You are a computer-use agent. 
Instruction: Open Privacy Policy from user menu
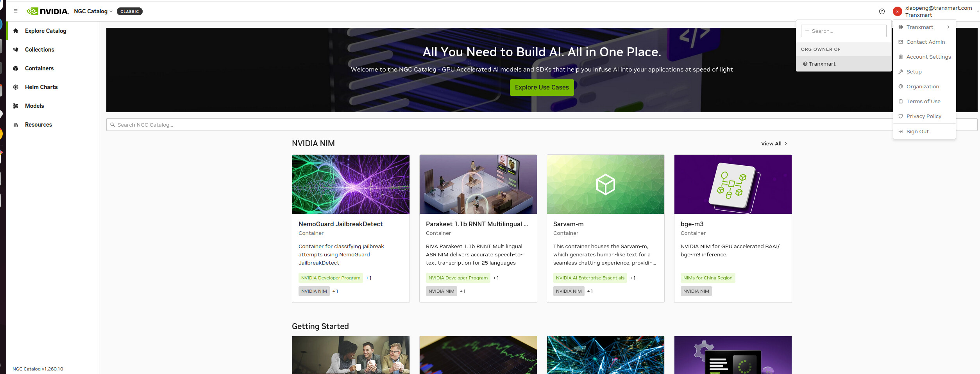[924, 116]
